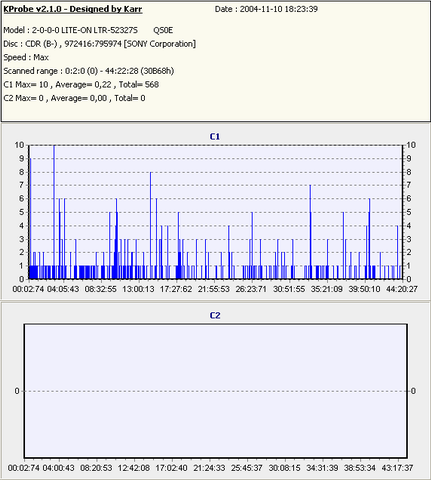Click the 43:17:37 end label under C2

(x=397, y=468)
